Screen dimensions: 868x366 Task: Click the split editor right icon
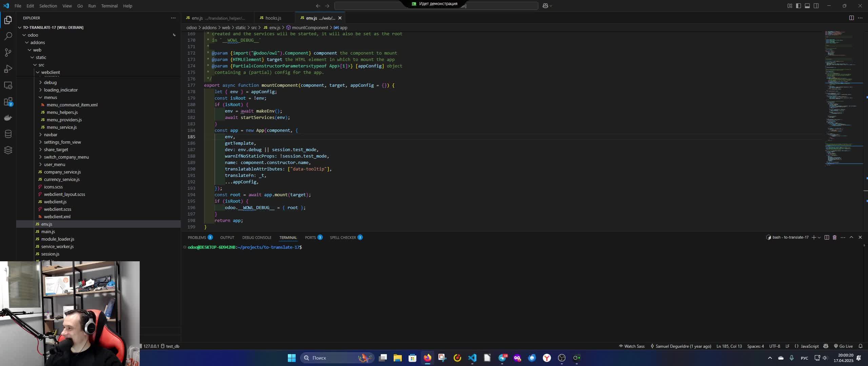pyautogui.click(x=851, y=18)
